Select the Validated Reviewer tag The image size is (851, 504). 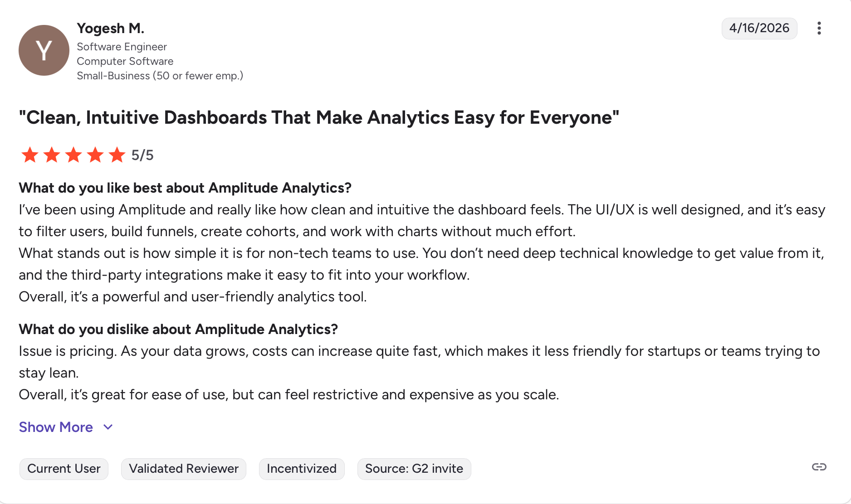pyautogui.click(x=183, y=469)
